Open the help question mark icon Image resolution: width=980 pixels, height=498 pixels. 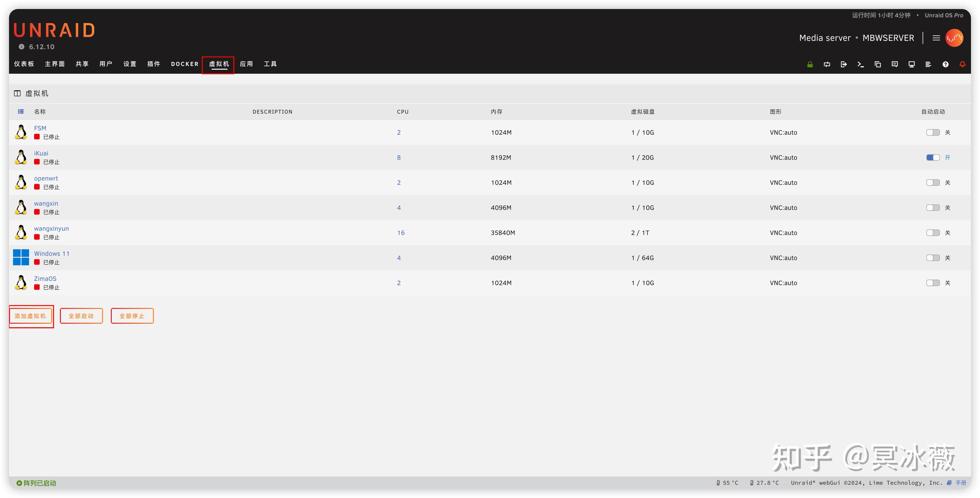945,64
